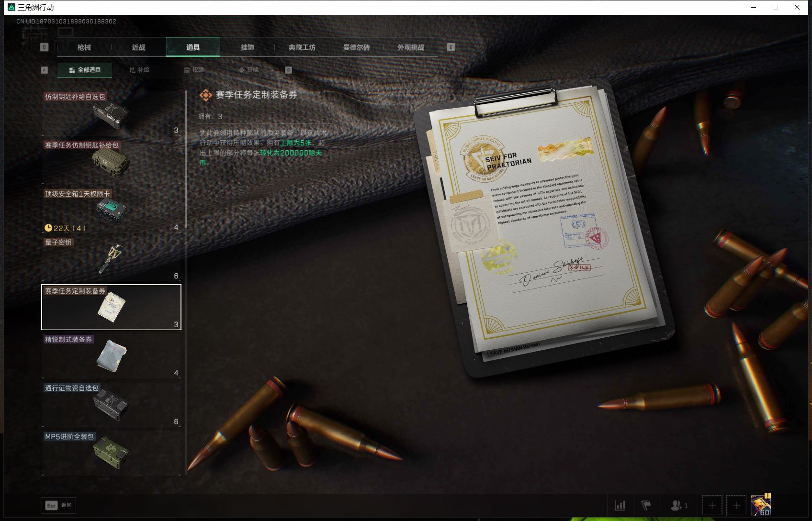Filter items by 权限 category

[x=194, y=70]
